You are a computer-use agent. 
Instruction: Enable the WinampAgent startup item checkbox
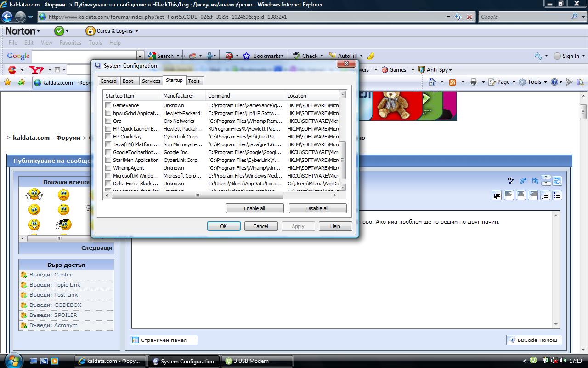click(108, 168)
